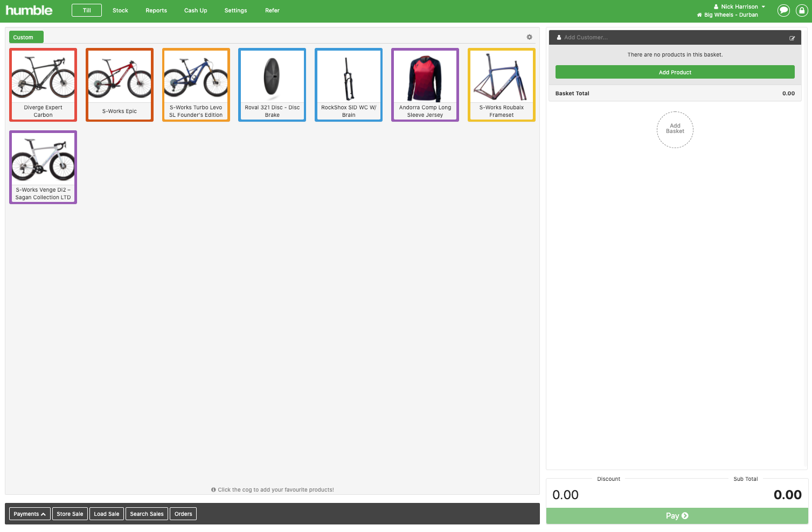Open Cash Up page
The image size is (812, 532).
click(196, 10)
